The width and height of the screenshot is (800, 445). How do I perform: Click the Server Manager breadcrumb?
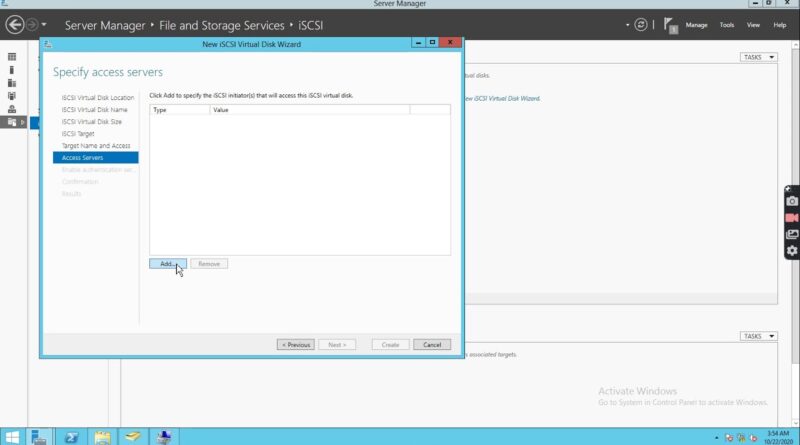pyautogui.click(x=105, y=26)
